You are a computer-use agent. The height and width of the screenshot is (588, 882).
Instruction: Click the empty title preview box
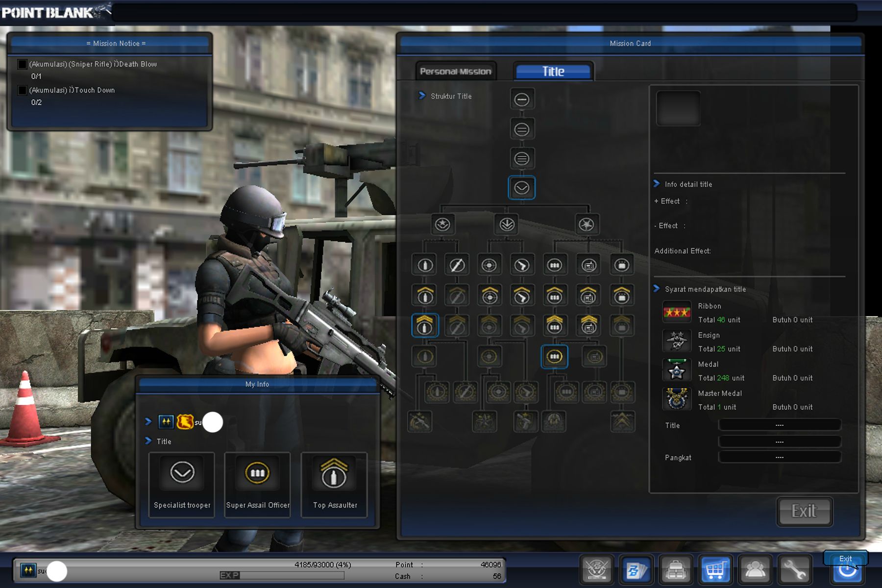(x=678, y=108)
